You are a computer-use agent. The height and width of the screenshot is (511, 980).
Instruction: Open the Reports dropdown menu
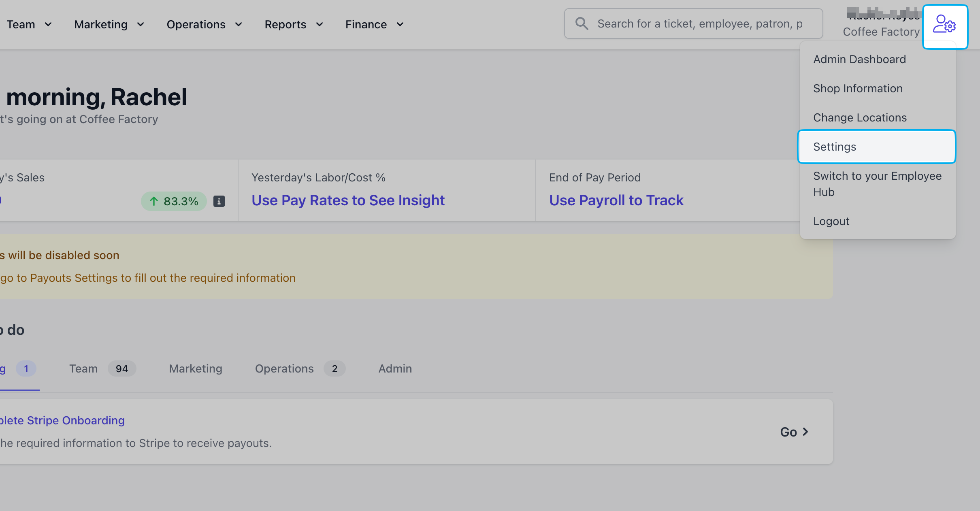[x=294, y=24]
